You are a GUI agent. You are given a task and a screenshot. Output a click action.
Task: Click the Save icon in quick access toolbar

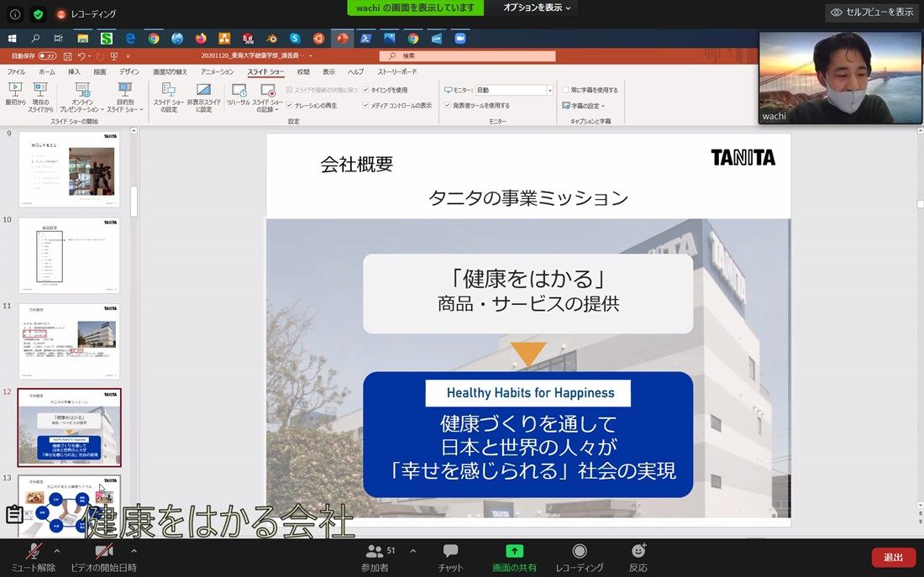click(67, 56)
